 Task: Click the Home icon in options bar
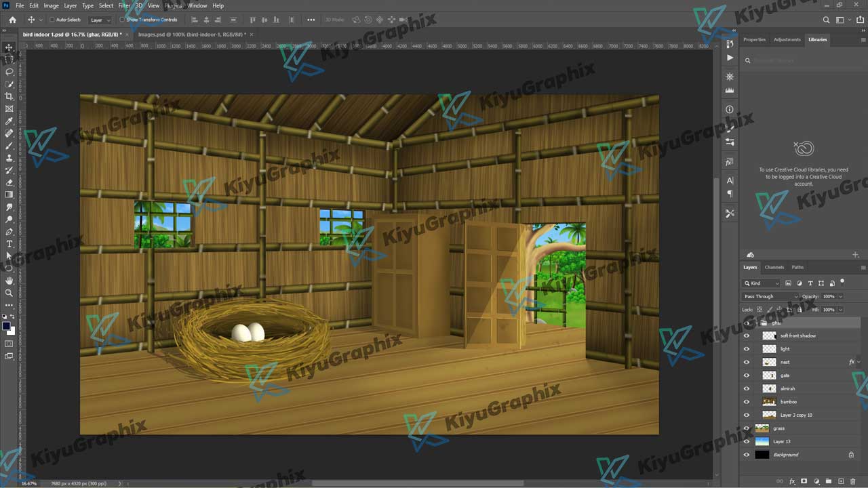(12, 20)
